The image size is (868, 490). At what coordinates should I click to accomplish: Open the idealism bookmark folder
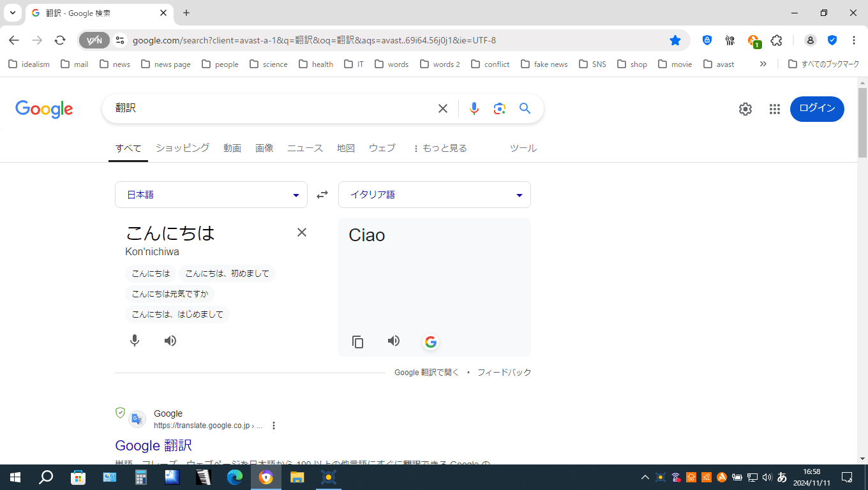click(x=29, y=64)
